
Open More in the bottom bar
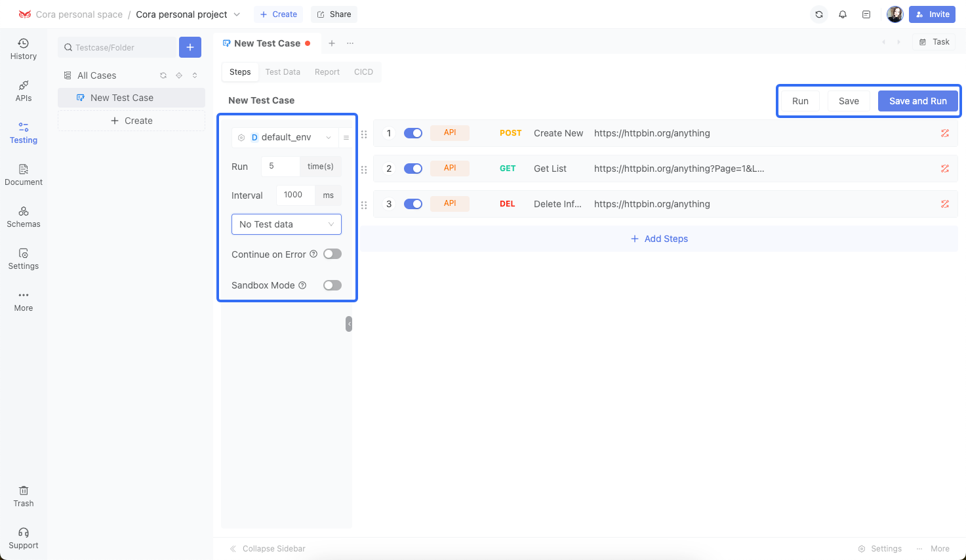[933, 549]
